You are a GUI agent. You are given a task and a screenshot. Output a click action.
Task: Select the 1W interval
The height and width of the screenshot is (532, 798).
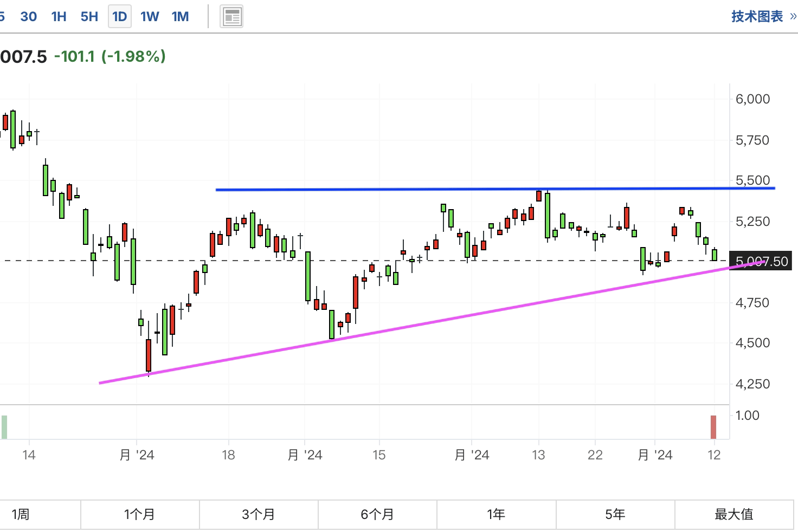[x=150, y=17]
